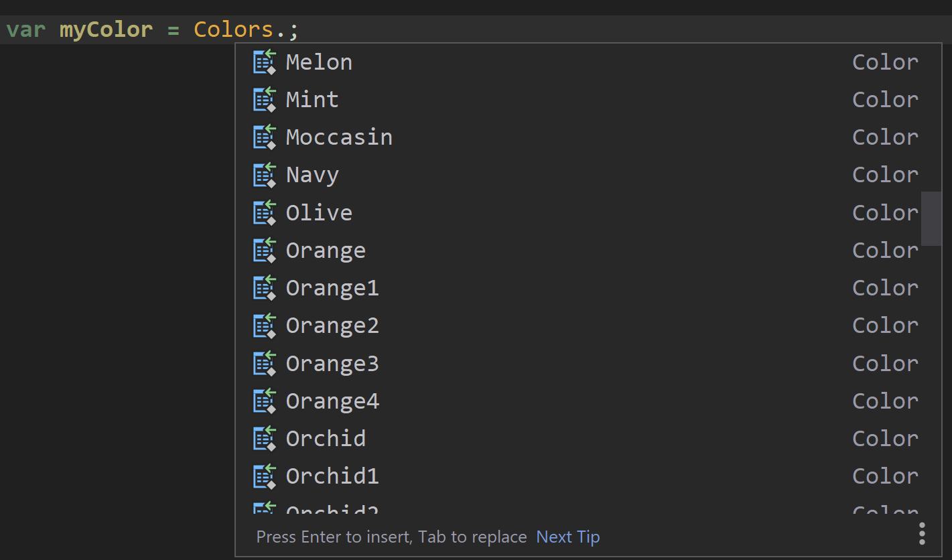Select Navy from the suggestion list
Viewport: 952px width, 560px height.
click(312, 174)
